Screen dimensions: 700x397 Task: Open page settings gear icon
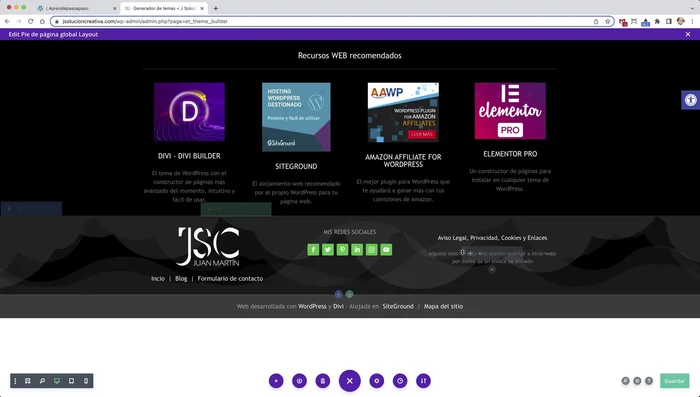[377, 381]
